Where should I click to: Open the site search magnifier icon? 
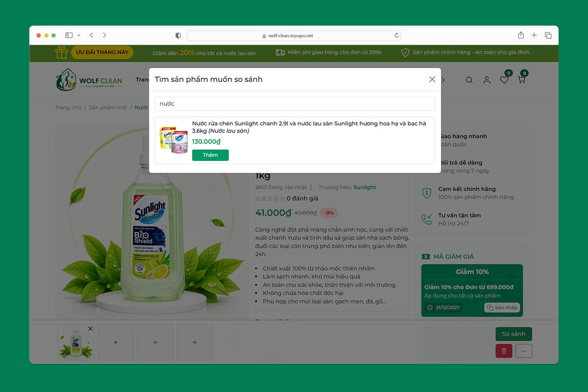coord(469,80)
